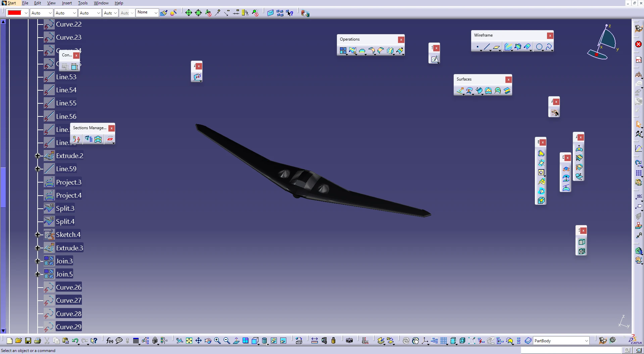The height and width of the screenshot is (354, 644).
Task: Select Project.3 in the specification tree
Action: tap(68, 182)
